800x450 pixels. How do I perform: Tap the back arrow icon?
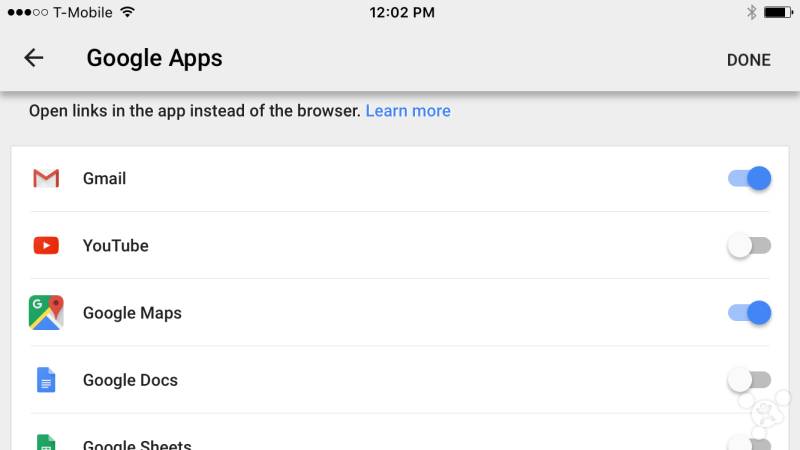click(x=34, y=58)
